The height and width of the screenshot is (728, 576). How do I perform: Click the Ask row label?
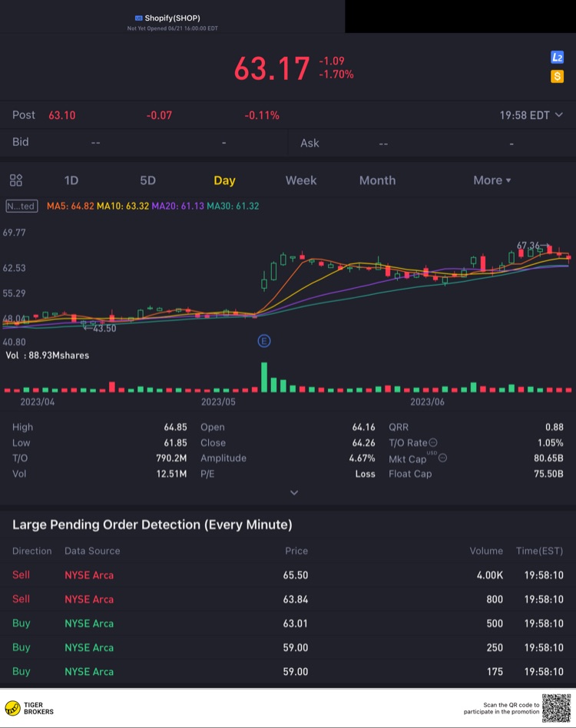[x=310, y=143]
